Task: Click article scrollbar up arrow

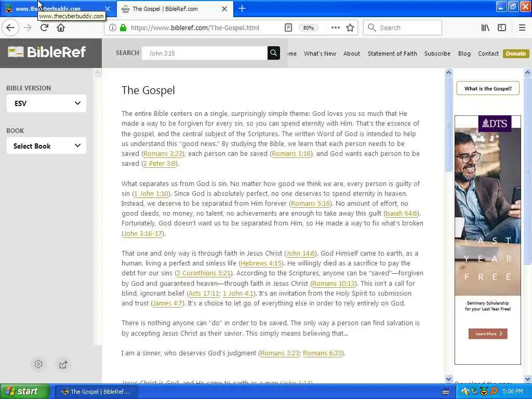Action: pos(448,72)
